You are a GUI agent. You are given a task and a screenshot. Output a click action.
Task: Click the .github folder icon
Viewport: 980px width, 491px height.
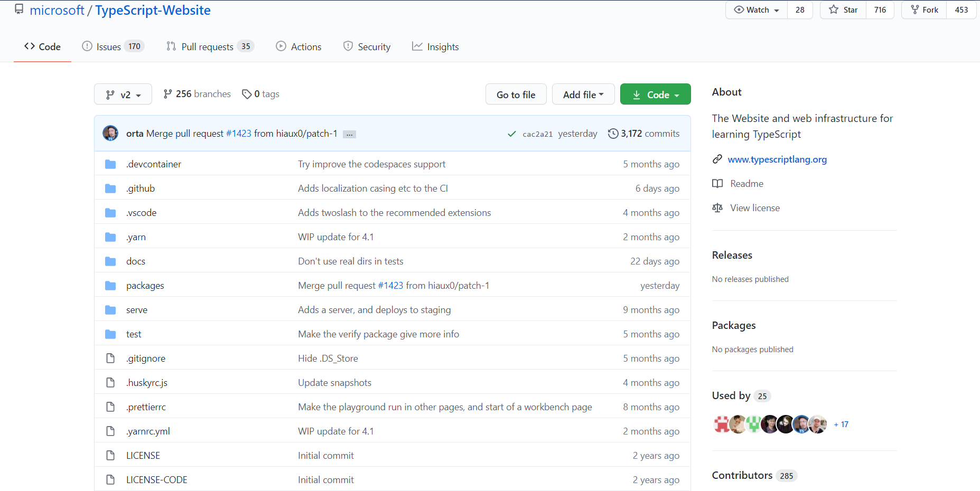[110, 188]
